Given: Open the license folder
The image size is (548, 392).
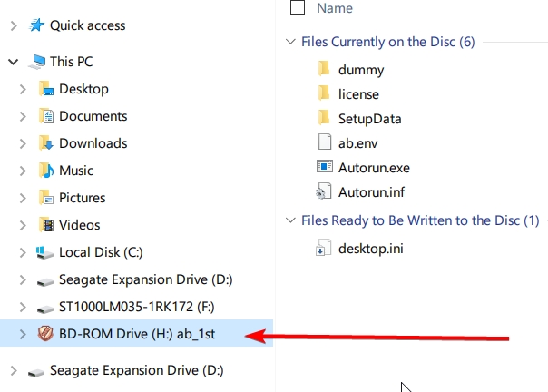Looking at the screenshot, I should [x=358, y=93].
